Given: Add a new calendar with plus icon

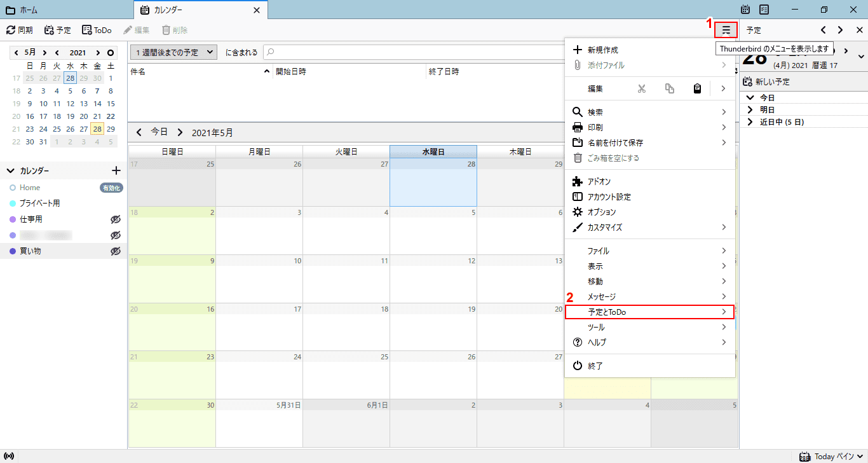Looking at the screenshot, I should 116,170.
